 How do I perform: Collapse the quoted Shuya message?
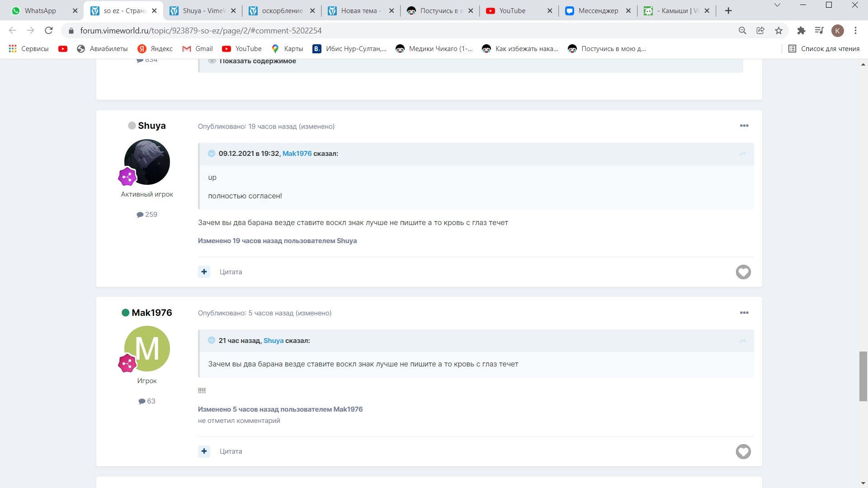click(x=211, y=340)
